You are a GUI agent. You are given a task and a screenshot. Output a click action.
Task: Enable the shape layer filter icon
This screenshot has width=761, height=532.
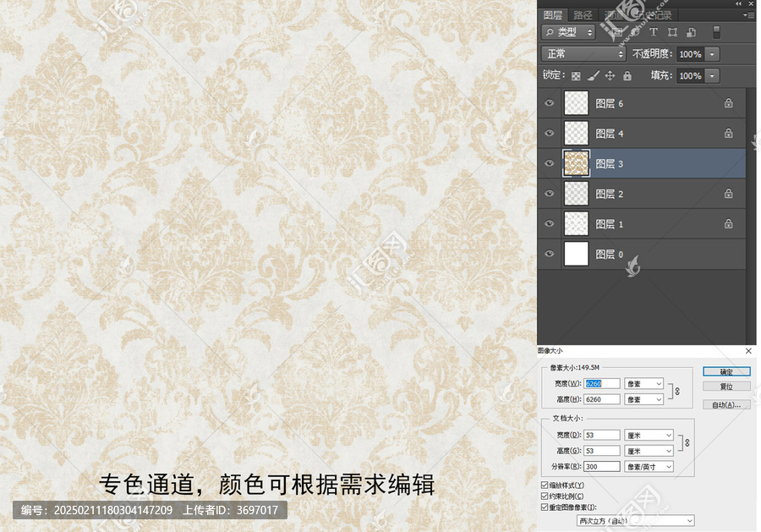coord(672,32)
